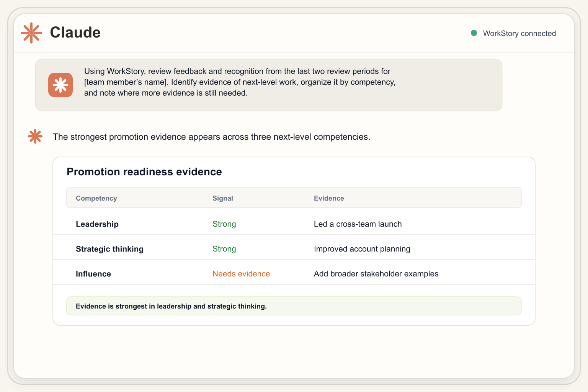
Task: Click the green summary note about strongest evidence
Action: [294, 306]
